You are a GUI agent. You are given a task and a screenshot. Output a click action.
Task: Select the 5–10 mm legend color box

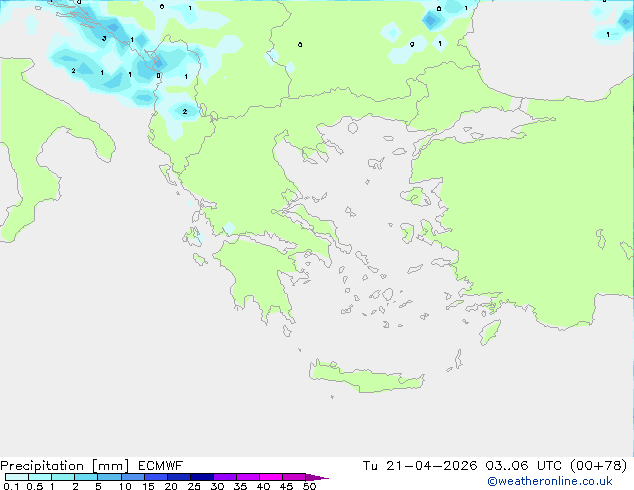[x=109, y=477]
